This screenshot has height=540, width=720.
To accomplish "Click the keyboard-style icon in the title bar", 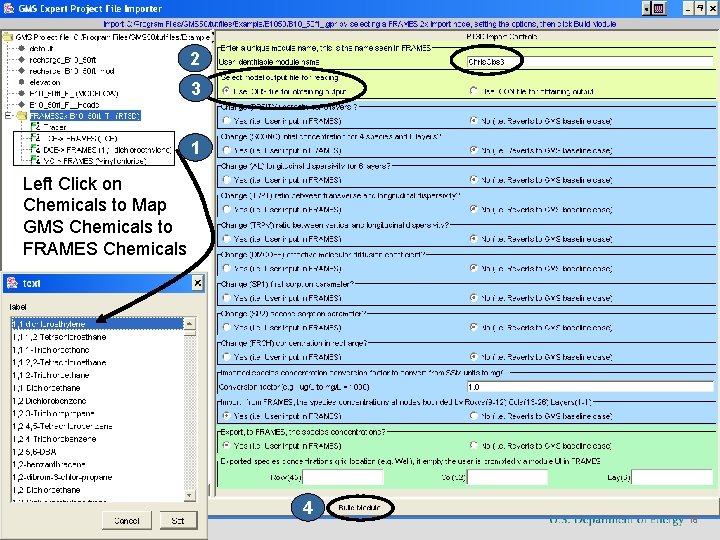I will pos(658,8).
